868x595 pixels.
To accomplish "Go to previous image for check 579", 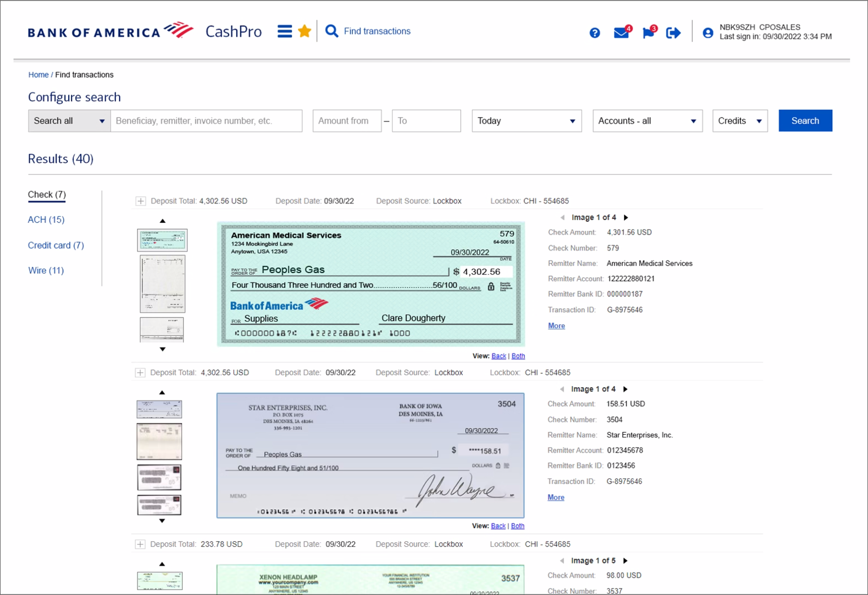I will 562,217.
